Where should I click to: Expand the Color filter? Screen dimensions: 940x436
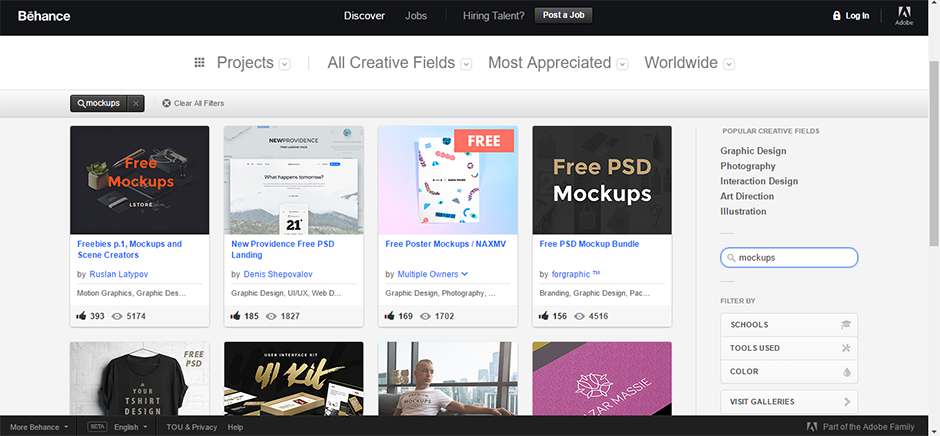[789, 372]
